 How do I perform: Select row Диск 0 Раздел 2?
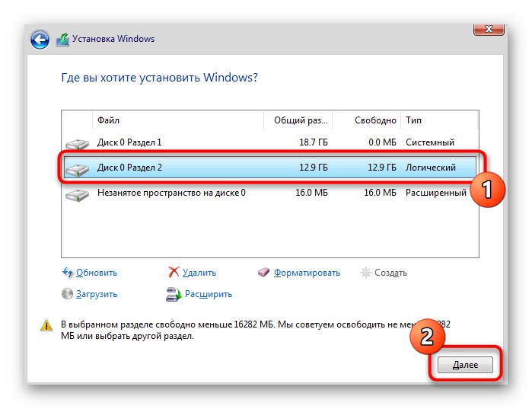click(270, 168)
